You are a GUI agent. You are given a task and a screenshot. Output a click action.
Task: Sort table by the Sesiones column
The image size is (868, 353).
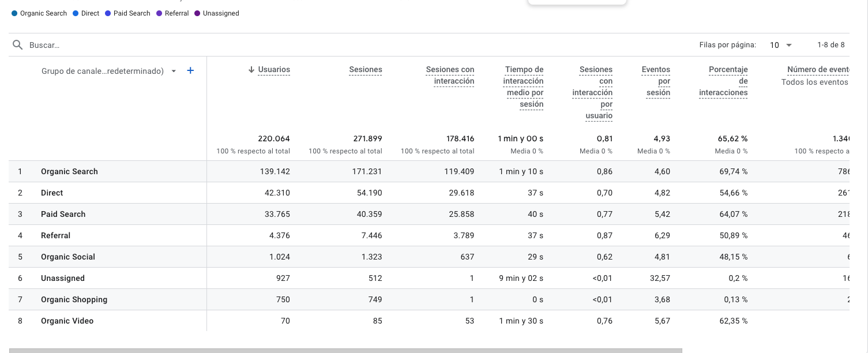coord(365,70)
